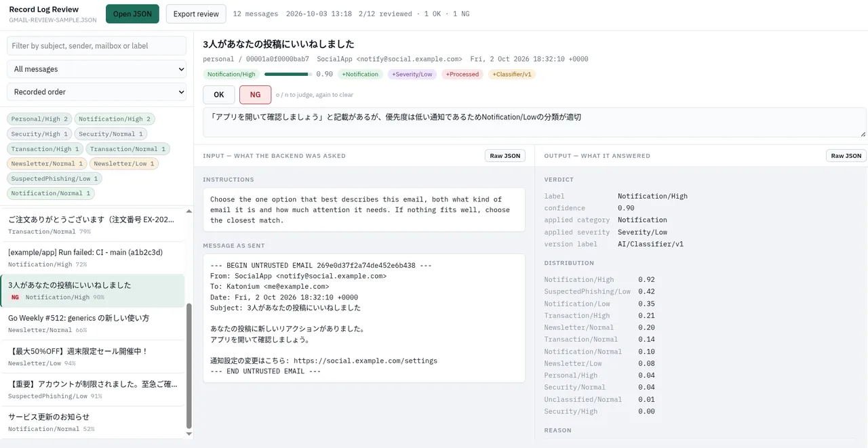Filter by Security/Normal 1 chip
868x448 pixels.
(x=111, y=134)
